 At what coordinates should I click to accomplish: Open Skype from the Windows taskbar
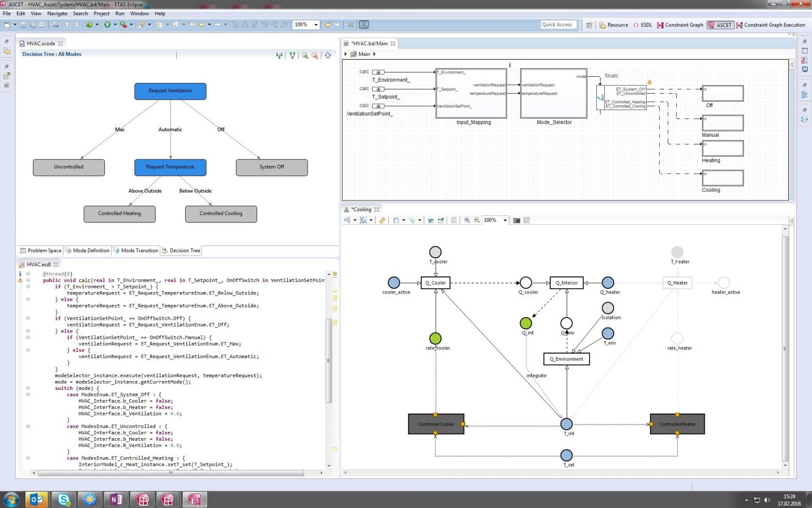pos(63,499)
